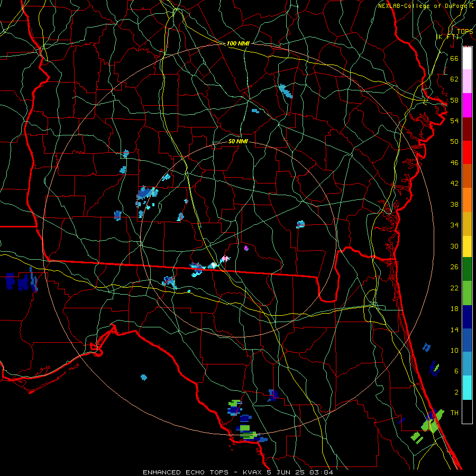The image size is (476, 476).
Task: Click the legend value "22"
Action: click(x=454, y=288)
